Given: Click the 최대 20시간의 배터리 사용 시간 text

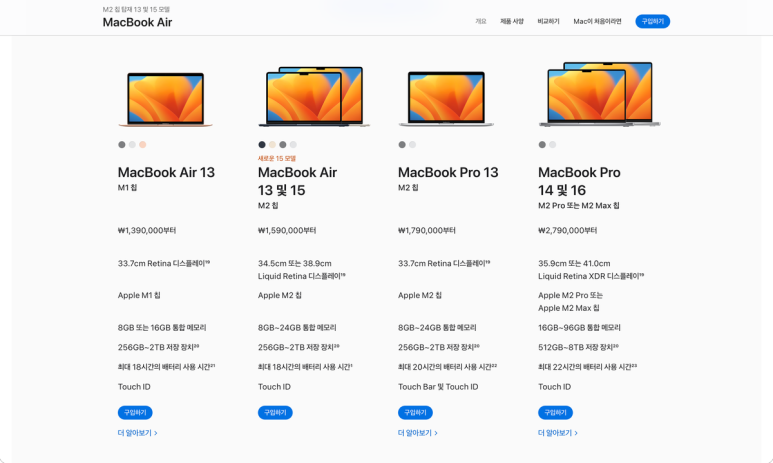Looking at the screenshot, I should (x=448, y=367).
